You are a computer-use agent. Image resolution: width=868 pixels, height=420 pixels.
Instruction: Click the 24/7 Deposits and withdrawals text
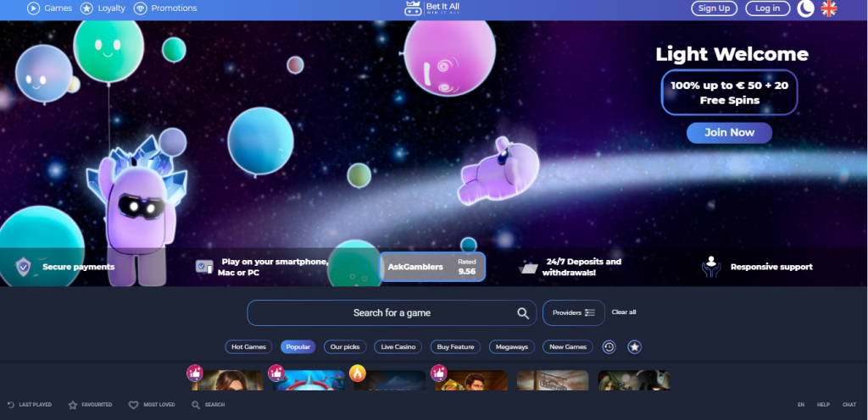tap(581, 267)
